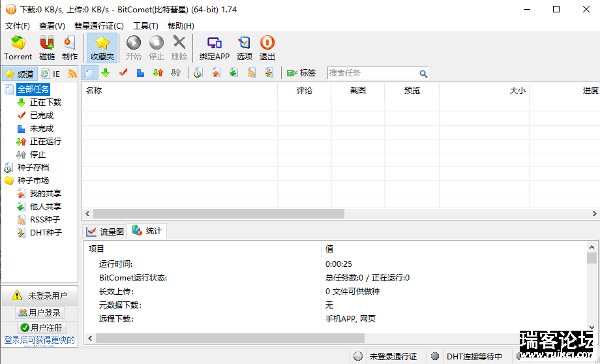The image size is (600, 364).
Task: Select DHT种子 in the tree
Action: pyautogui.click(x=46, y=233)
